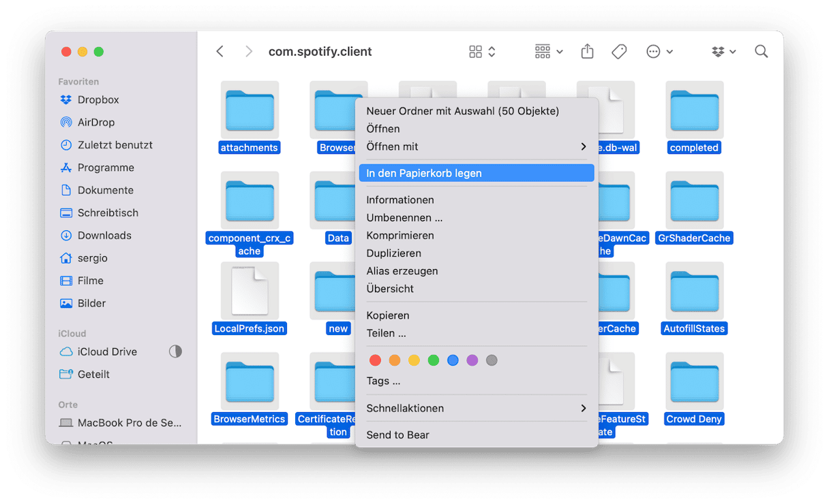Screen dimensions: 829x504
Task: Select the completed folder
Action: pos(694,117)
